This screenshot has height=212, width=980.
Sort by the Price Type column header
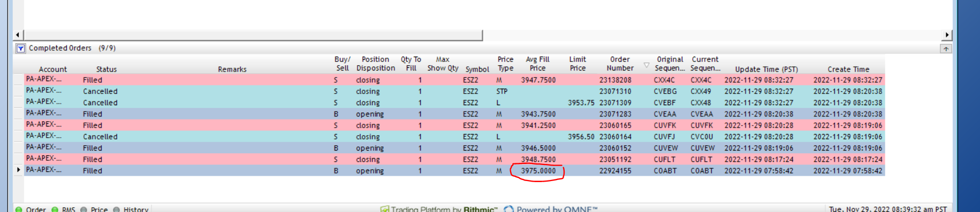click(x=505, y=64)
